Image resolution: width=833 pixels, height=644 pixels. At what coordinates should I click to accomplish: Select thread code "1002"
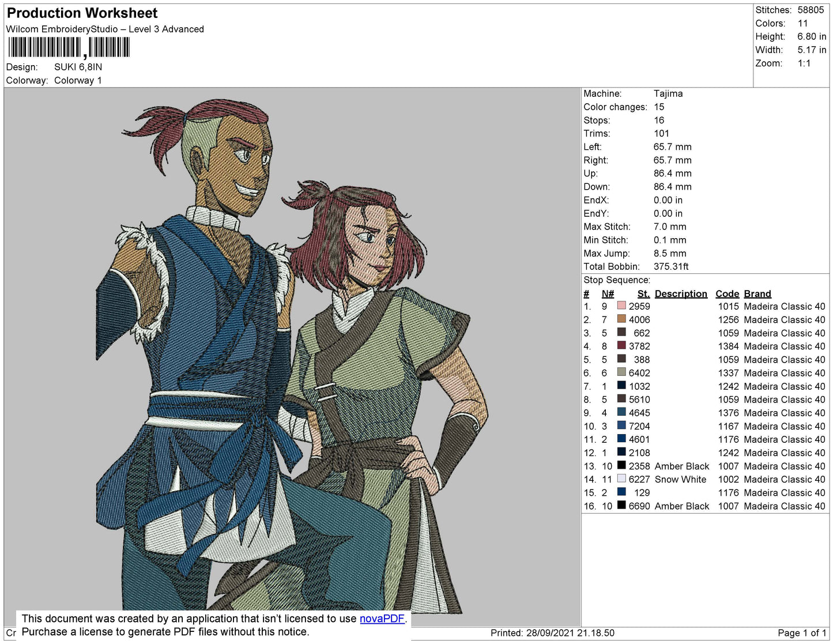pos(728,479)
